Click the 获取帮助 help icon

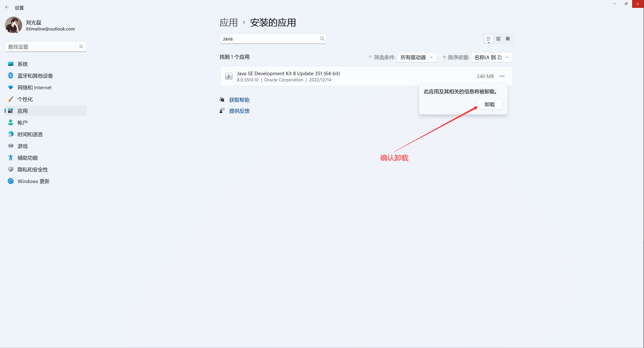click(x=222, y=100)
